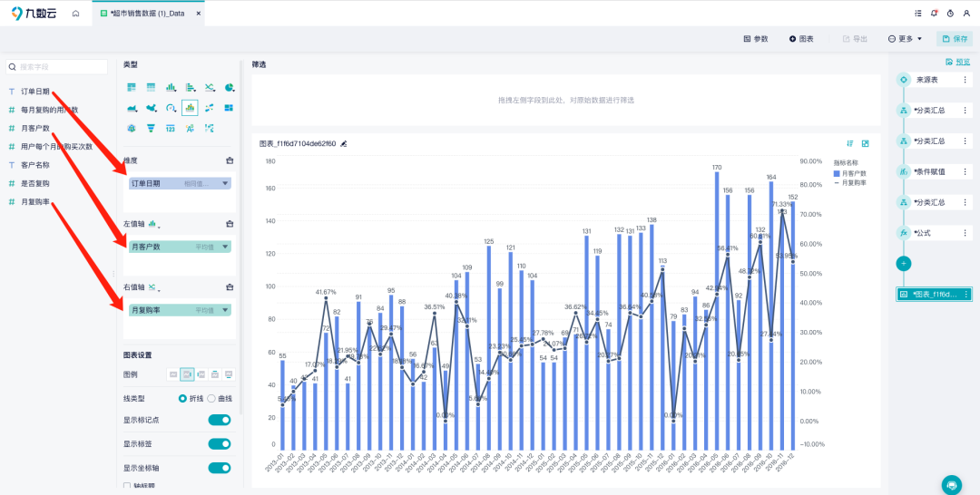Open options menu for 公式 step
This screenshot has height=495, width=980.
tap(965, 233)
